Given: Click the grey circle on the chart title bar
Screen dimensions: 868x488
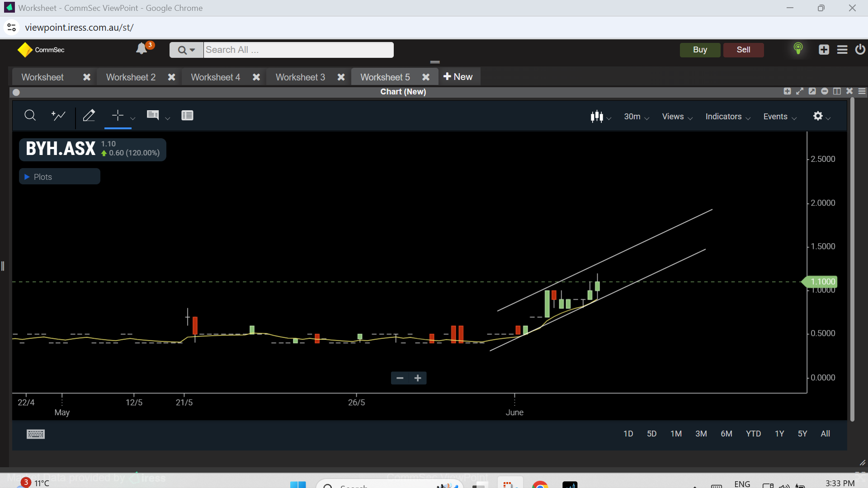Looking at the screenshot, I should tap(16, 92).
